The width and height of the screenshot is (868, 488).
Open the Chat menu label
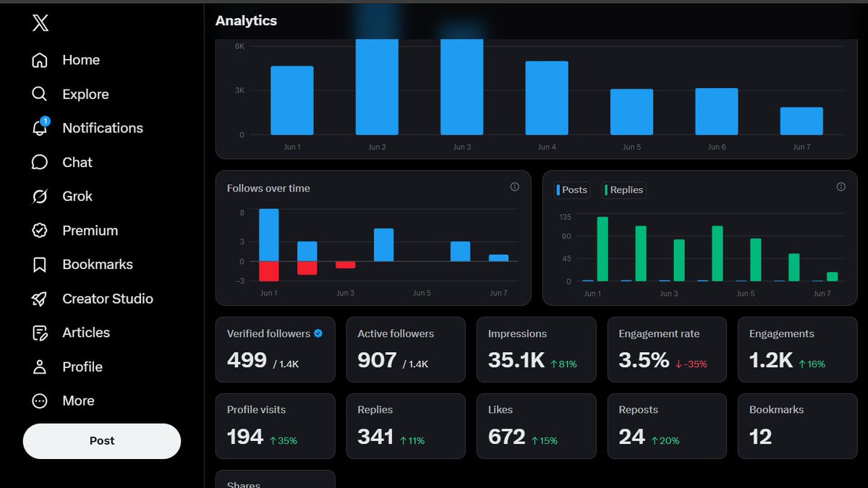tap(77, 162)
